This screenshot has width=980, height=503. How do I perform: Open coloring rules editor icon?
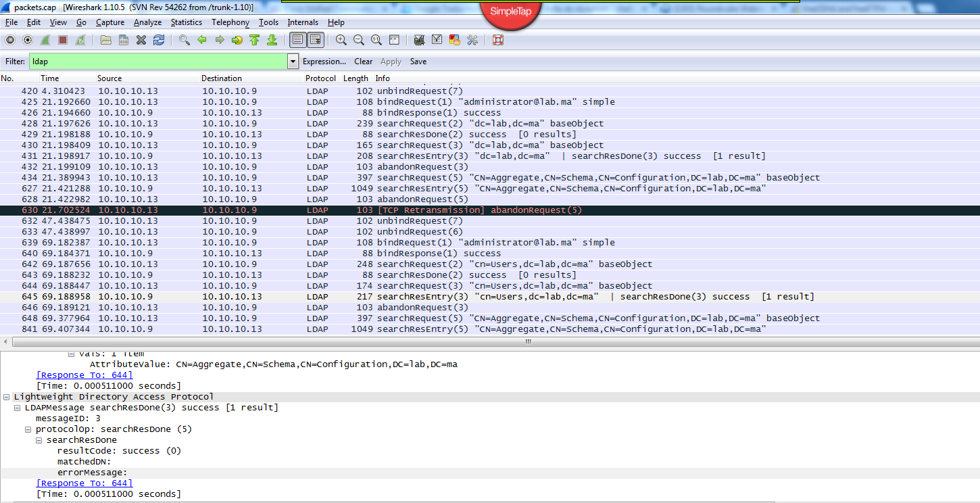point(455,41)
